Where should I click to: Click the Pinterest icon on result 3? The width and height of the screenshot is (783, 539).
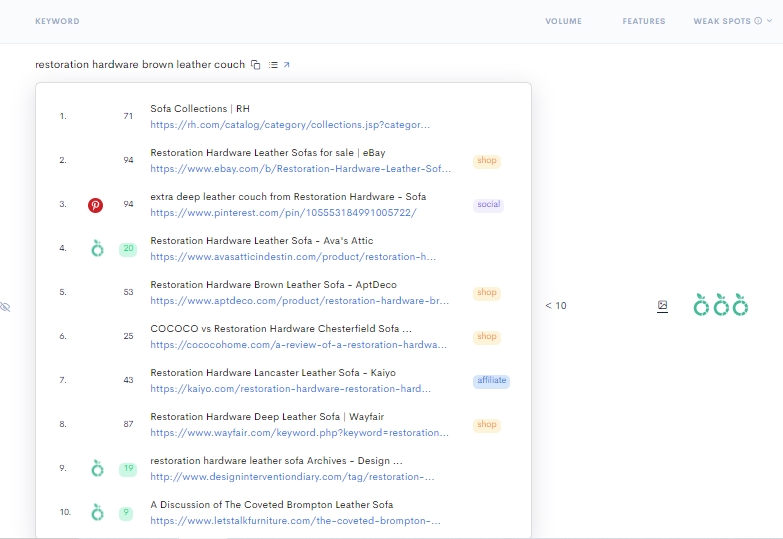click(x=95, y=205)
